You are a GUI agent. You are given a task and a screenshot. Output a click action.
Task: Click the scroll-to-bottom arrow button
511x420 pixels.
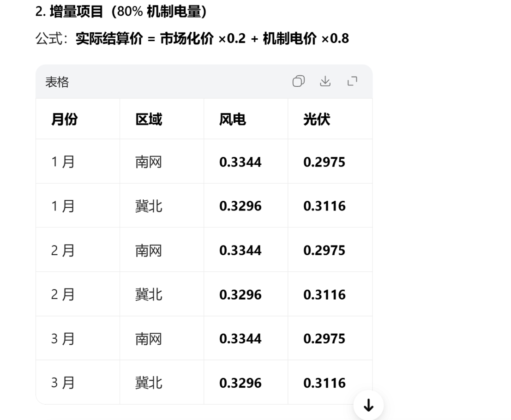pos(368,405)
